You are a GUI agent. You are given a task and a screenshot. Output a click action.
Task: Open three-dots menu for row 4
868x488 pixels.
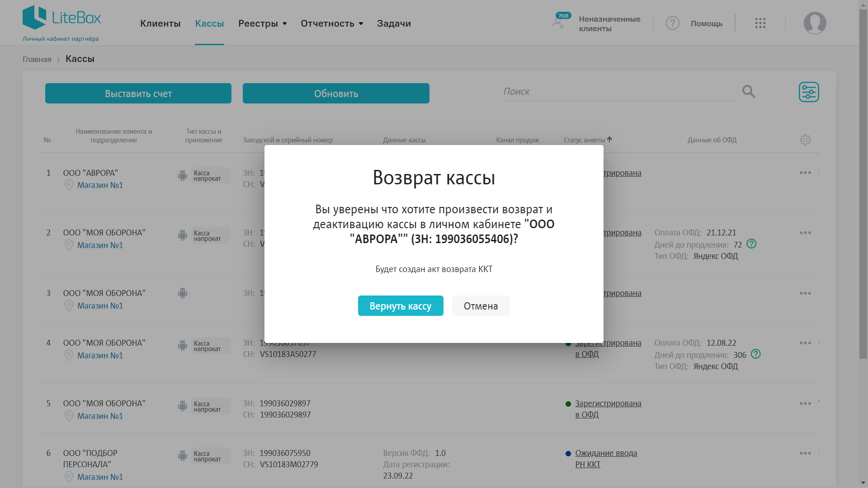pos(805,343)
